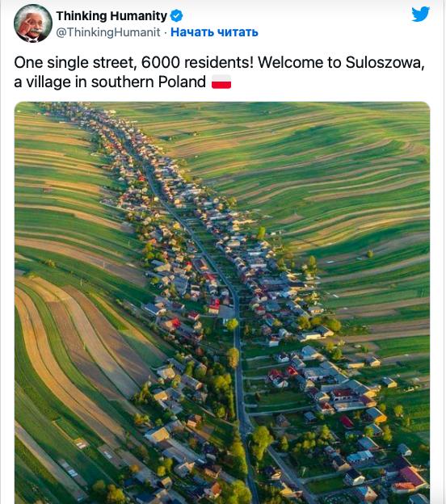Click the @ThinkingHumanit handle

point(108,32)
